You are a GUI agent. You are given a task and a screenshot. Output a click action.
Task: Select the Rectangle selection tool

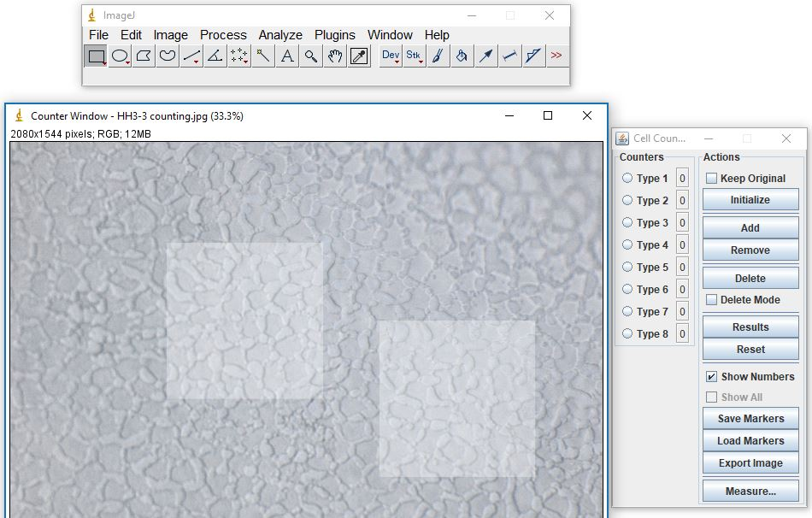coord(96,56)
